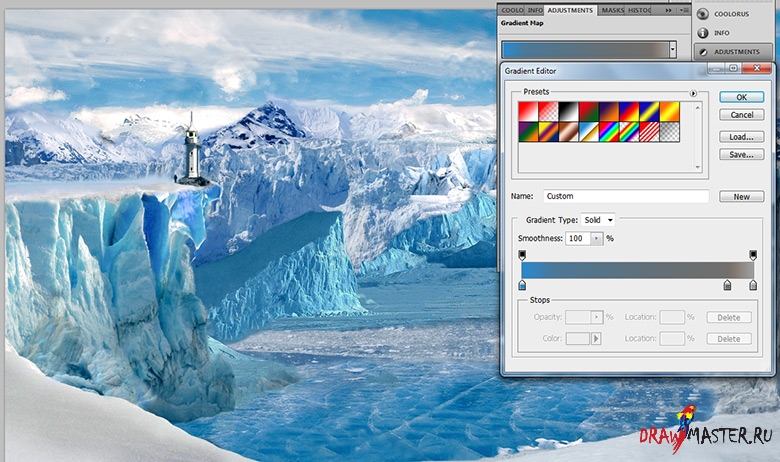Switch to the Info tab

(x=535, y=10)
